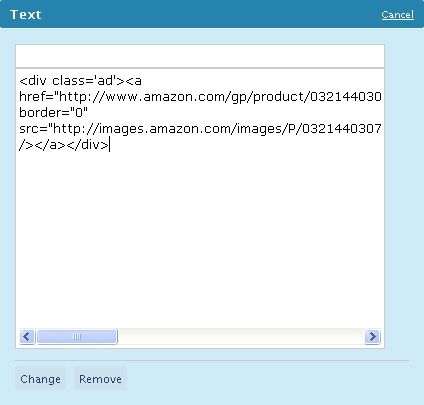Place cursor in the <div class='ad'> line
Image resolution: width=424 pixels, height=405 pixels.
[80, 81]
